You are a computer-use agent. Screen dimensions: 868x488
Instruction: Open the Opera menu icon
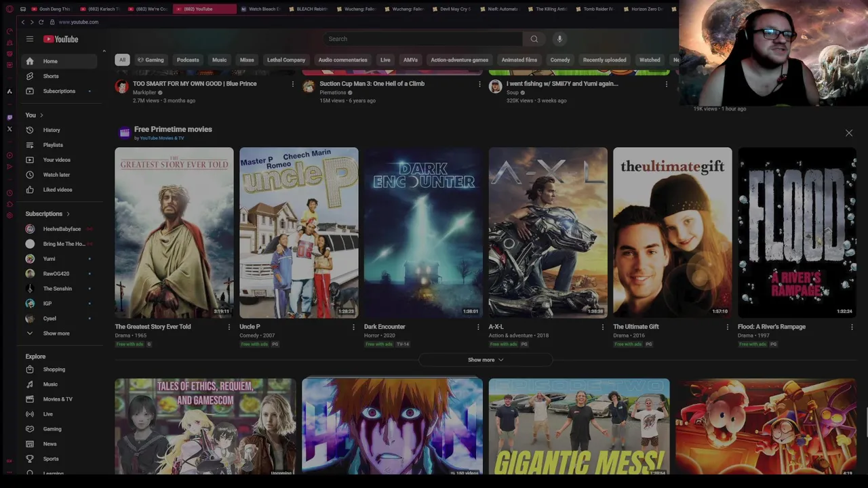9,9
